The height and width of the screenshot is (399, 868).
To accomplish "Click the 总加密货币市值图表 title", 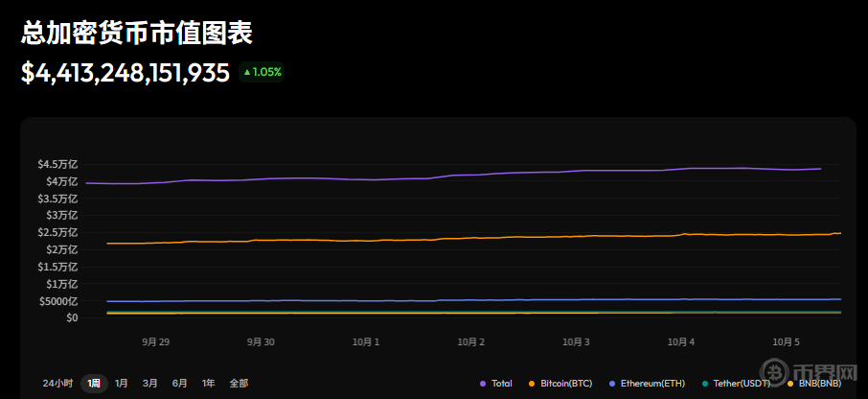I will (137, 34).
